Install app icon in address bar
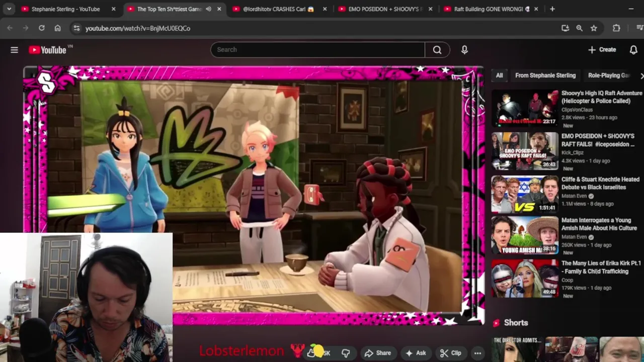644x362 pixels. (x=565, y=28)
